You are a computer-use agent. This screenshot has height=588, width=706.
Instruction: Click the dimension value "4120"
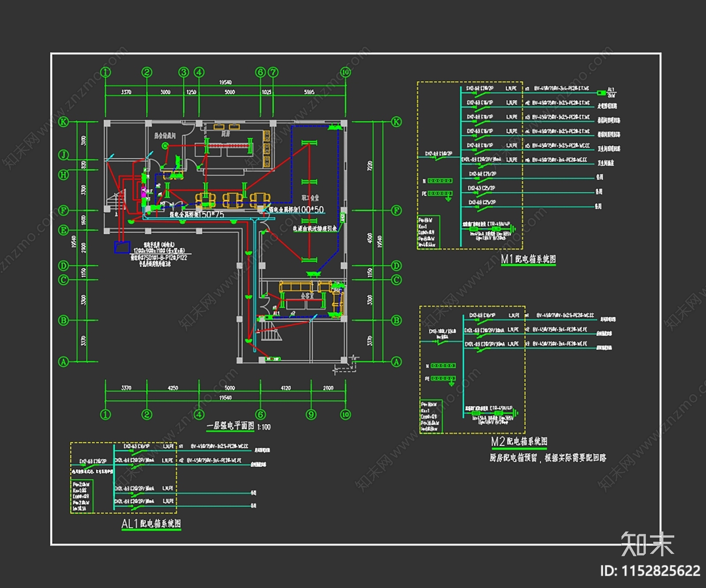coord(286,388)
